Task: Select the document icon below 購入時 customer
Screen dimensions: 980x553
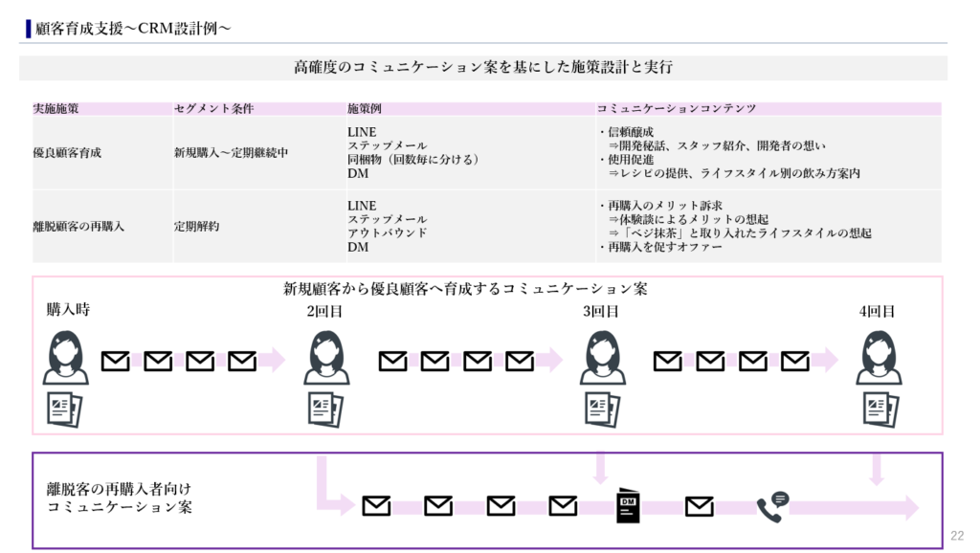Action: pos(64,409)
